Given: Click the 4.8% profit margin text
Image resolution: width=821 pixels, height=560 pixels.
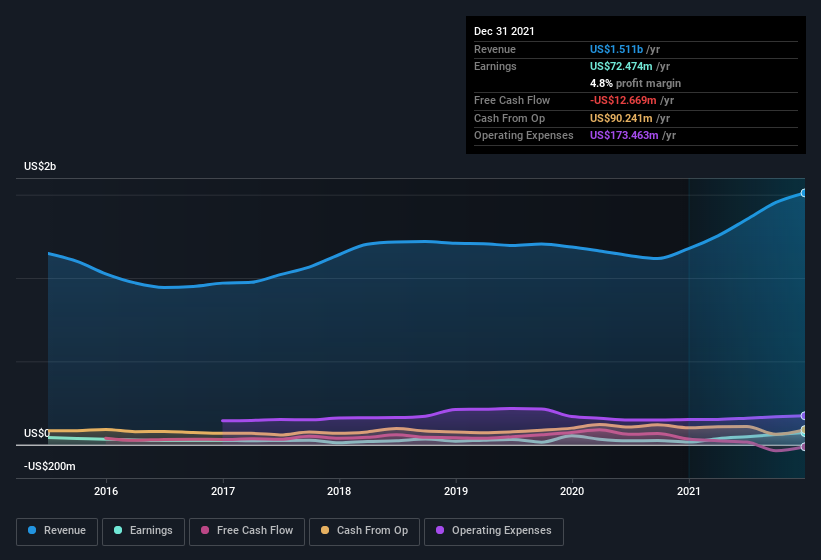Looking at the screenshot, I should [635, 83].
